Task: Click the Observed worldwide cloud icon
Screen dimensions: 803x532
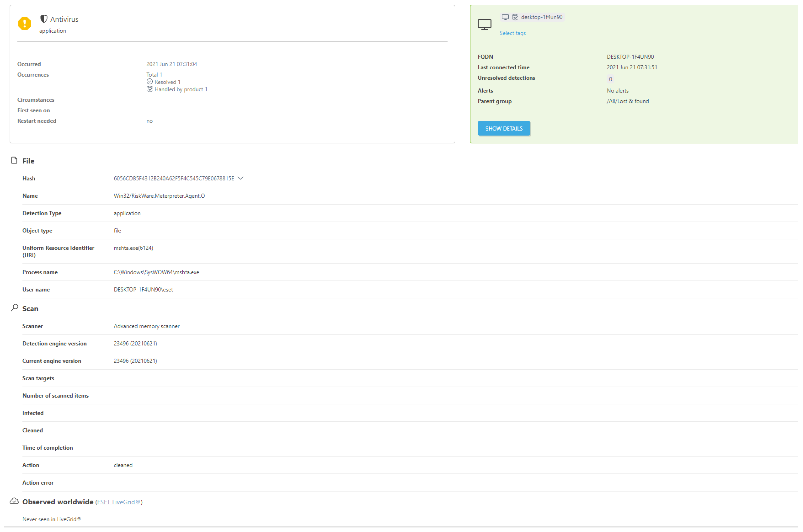Action: point(14,501)
